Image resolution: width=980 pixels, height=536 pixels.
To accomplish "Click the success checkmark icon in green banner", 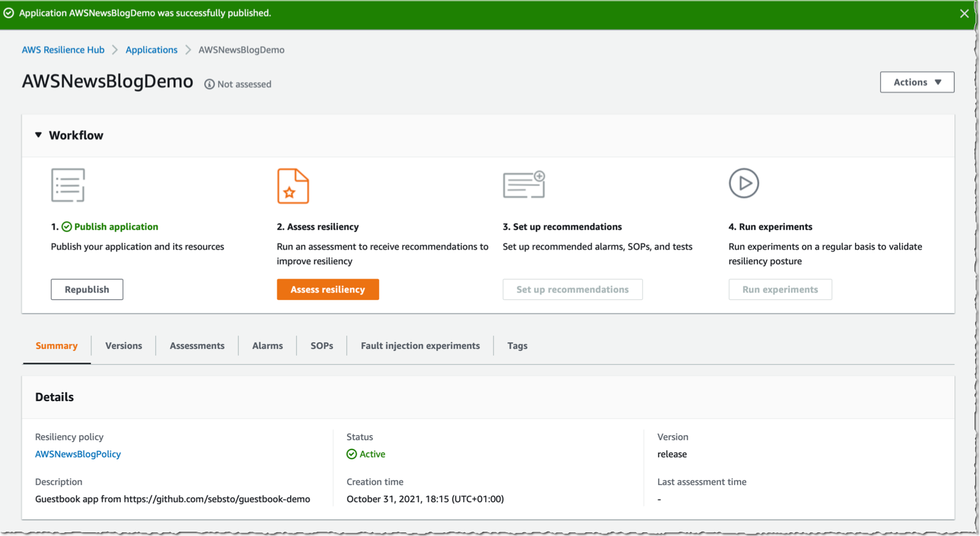I will click(9, 13).
